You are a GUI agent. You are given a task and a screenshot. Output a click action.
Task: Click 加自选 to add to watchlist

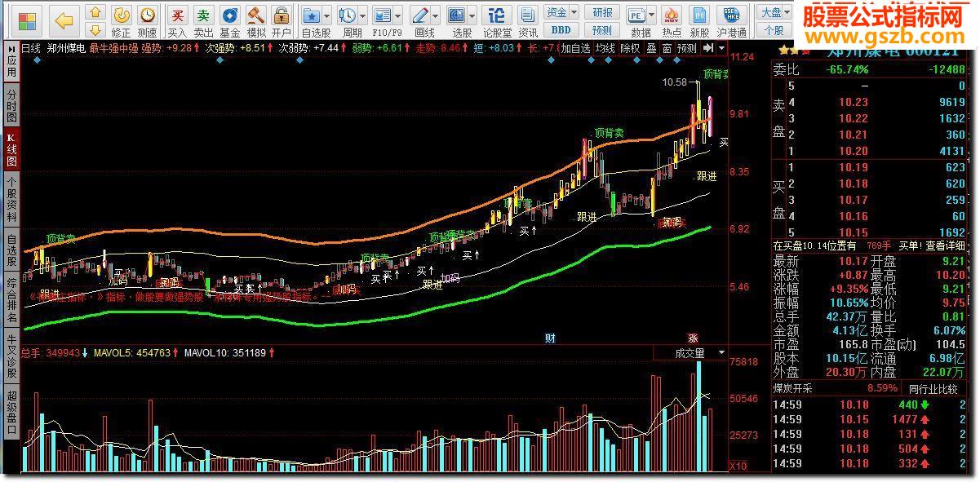coord(575,48)
